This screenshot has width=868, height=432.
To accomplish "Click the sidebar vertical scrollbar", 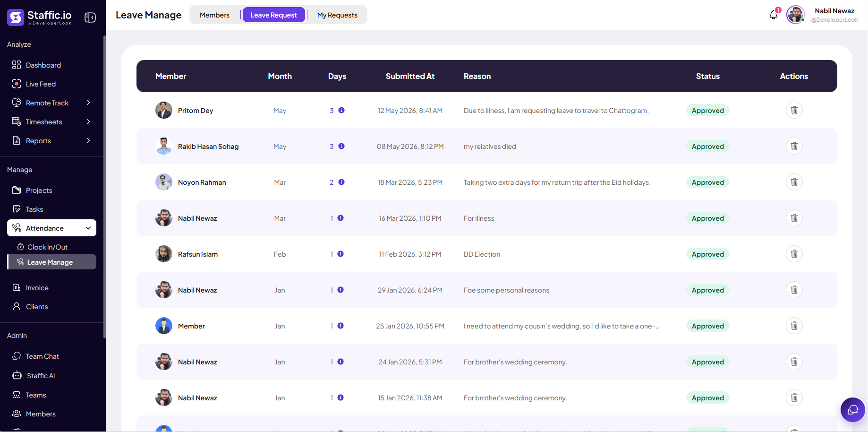I will point(104,187).
